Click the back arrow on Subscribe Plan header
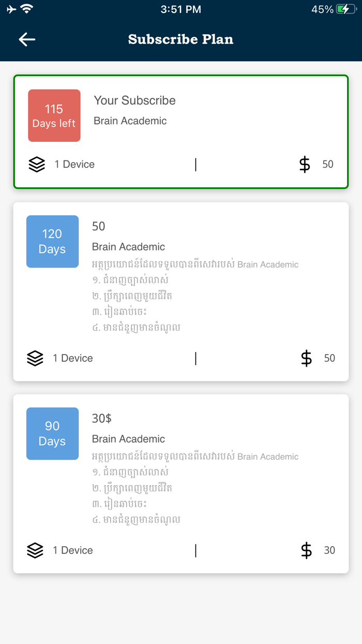The height and width of the screenshot is (644, 362). (x=26, y=39)
